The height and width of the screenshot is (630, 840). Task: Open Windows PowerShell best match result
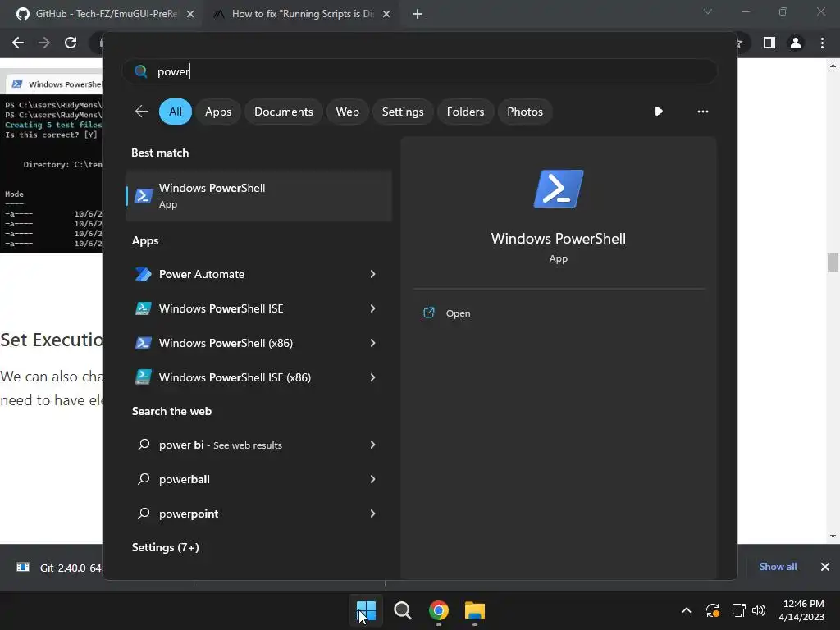pos(258,195)
